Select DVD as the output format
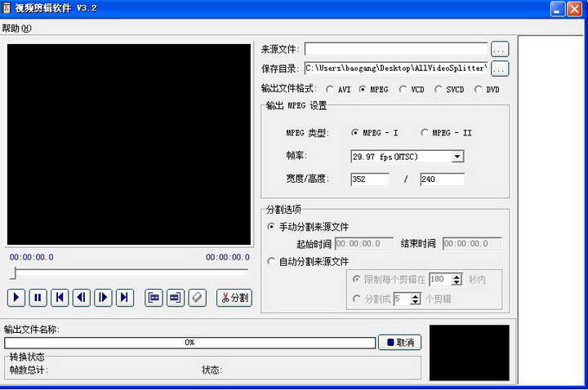Screen dimensions: 588x390 click(x=479, y=90)
